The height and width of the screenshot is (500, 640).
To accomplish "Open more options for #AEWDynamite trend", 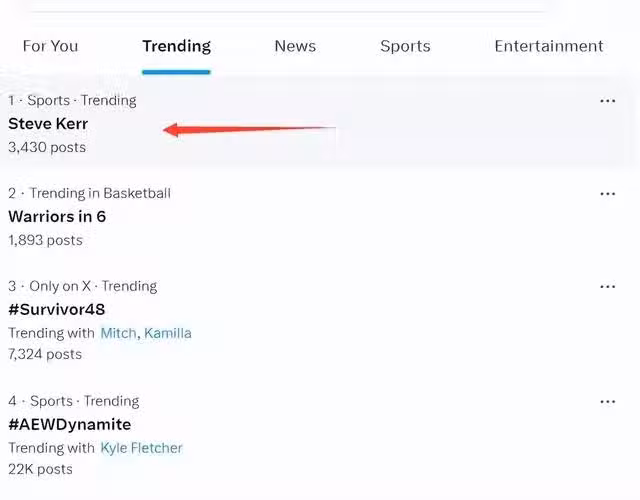I will pyautogui.click(x=607, y=402).
